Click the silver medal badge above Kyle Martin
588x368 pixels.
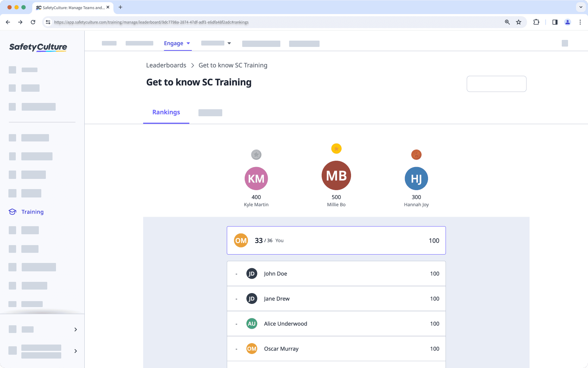(x=256, y=154)
